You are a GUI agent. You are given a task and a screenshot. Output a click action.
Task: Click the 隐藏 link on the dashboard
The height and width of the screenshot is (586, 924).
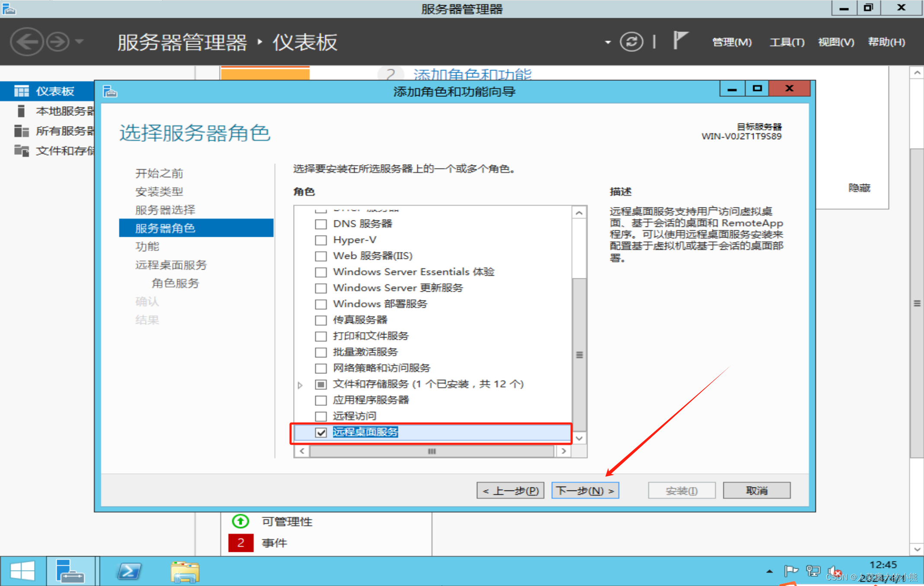coord(859,188)
